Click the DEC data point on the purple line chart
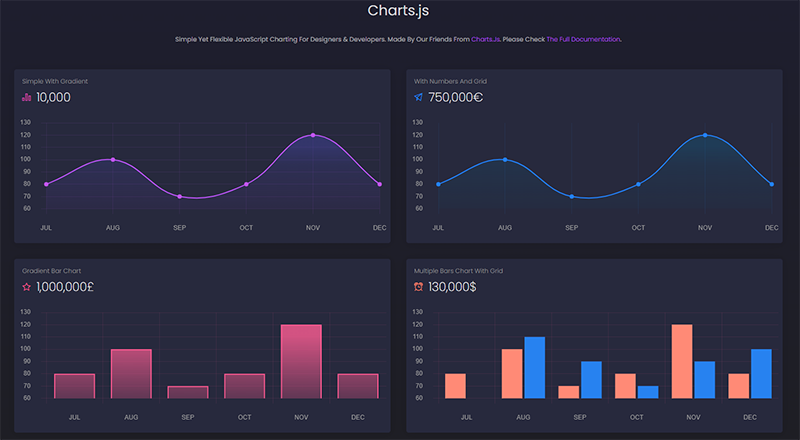The width and height of the screenshot is (800, 440). [x=380, y=184]
